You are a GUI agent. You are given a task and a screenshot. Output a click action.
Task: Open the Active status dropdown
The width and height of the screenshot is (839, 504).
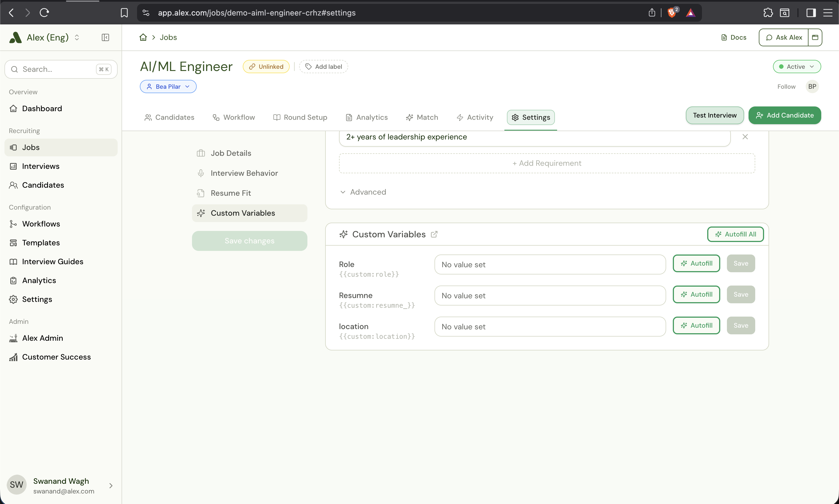pos(797,67)
